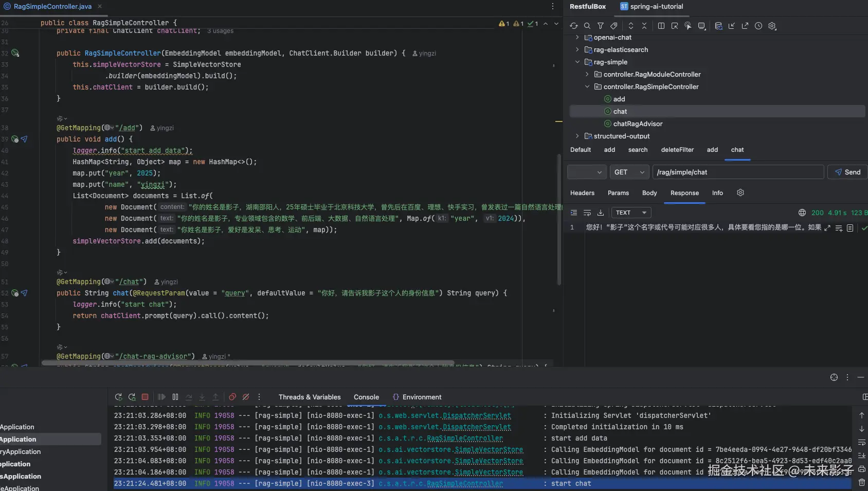868x491 pixels.
Task: Download the response using save icon
Action: click(x=601, y=213)
